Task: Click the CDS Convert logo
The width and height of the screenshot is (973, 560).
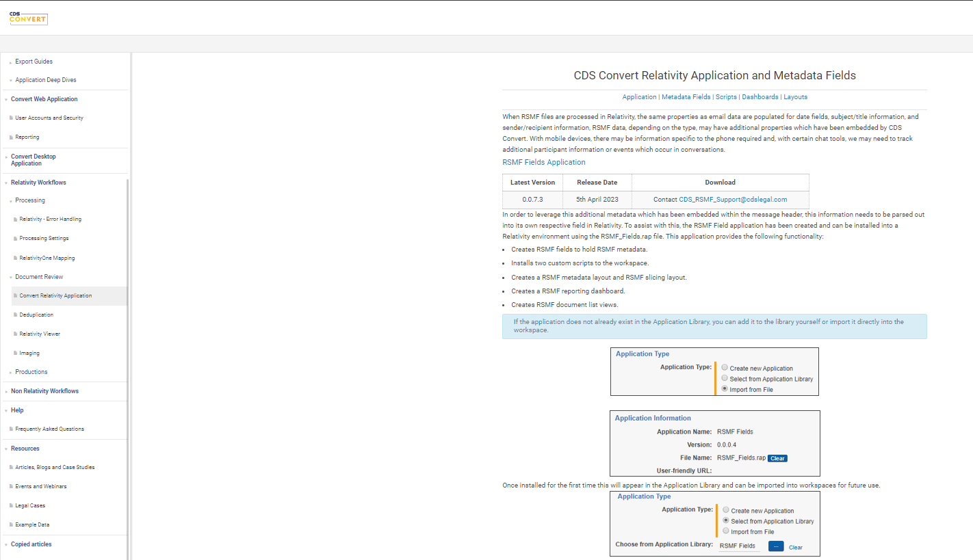Action: 28,17
